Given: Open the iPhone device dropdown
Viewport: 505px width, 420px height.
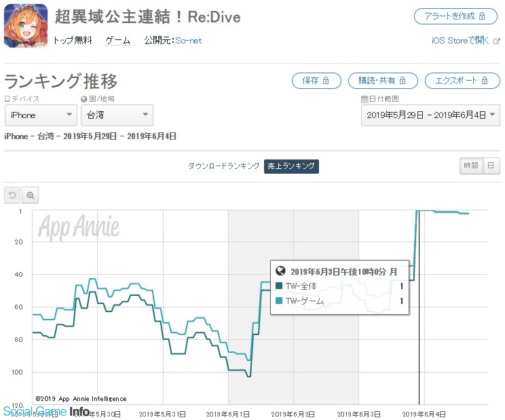Looking at the screenshot, I should pyautogui.click(x=41, y=115).
